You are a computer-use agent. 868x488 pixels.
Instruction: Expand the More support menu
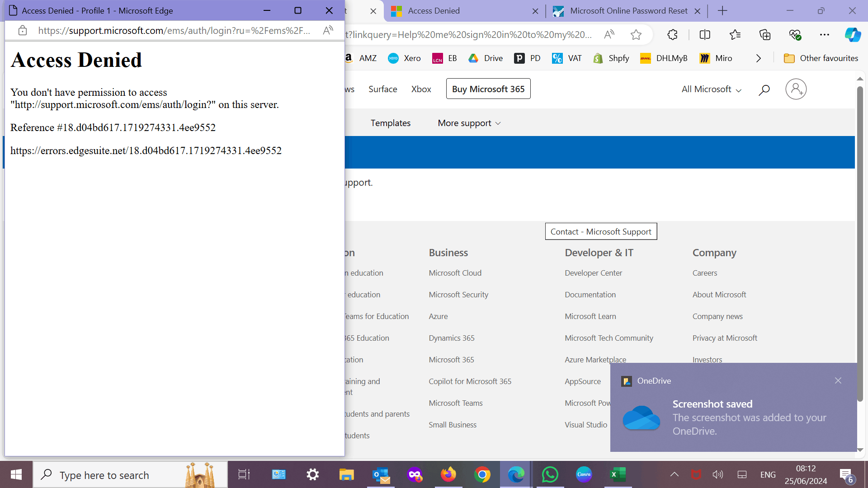click(x=469, y=123)
